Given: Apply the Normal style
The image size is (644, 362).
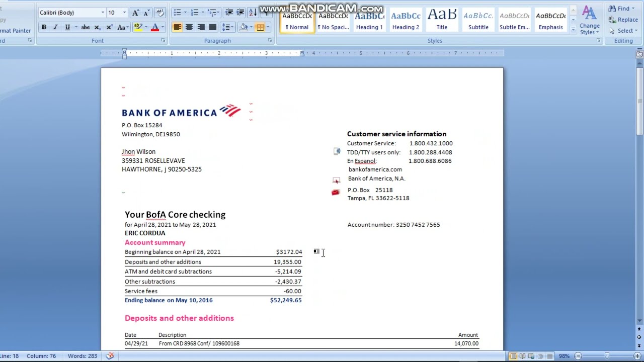Looking at the screenshot, I should click(x=297, y=20).
